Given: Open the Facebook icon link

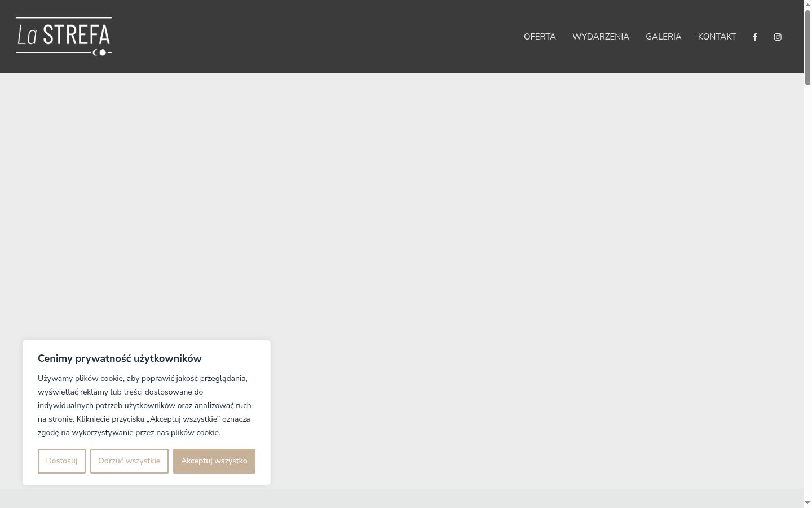Looking at the screenshot, I should [x=755, y=37].
